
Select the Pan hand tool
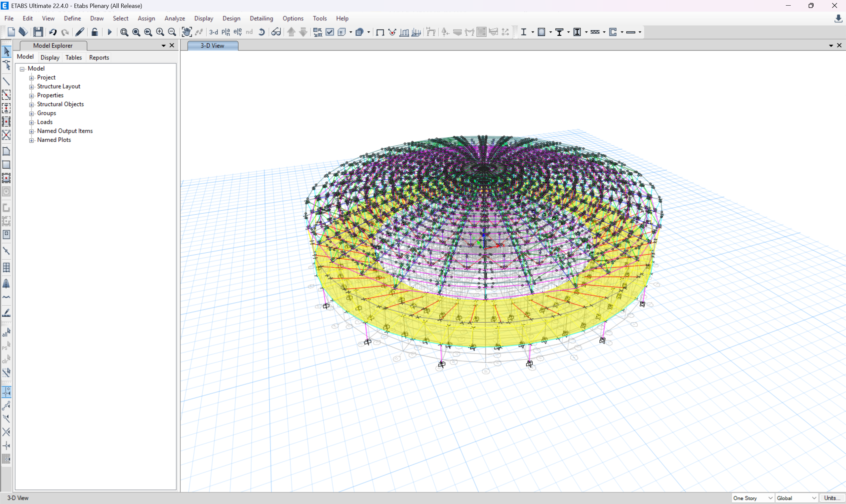pos(186,32)
